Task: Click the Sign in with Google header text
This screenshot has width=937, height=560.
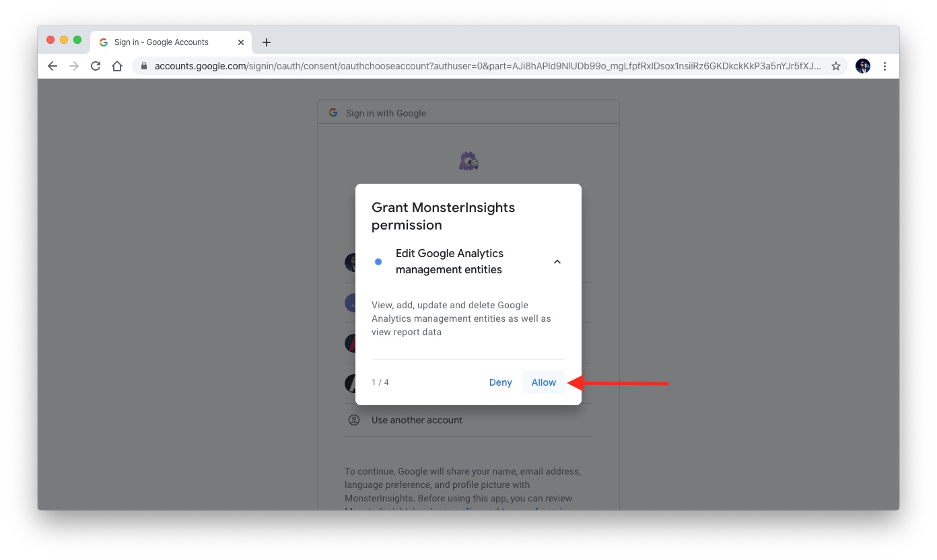Action: [x=386, y=113]
